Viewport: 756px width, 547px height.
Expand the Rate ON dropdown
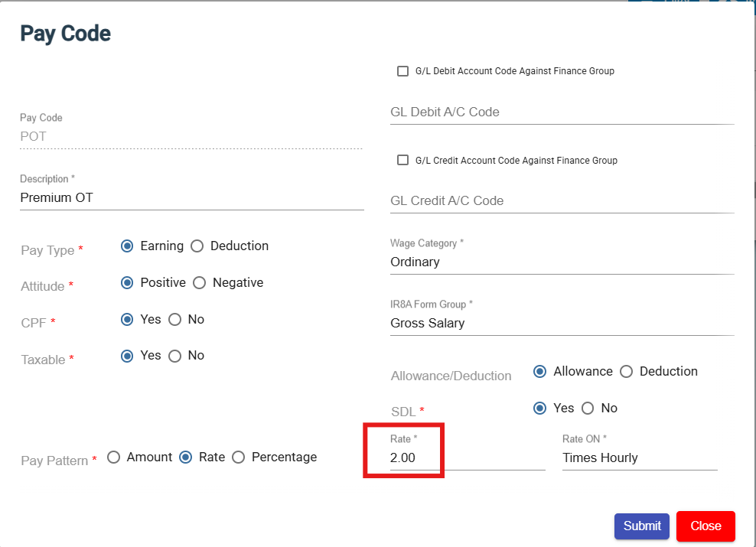point(639,458)
